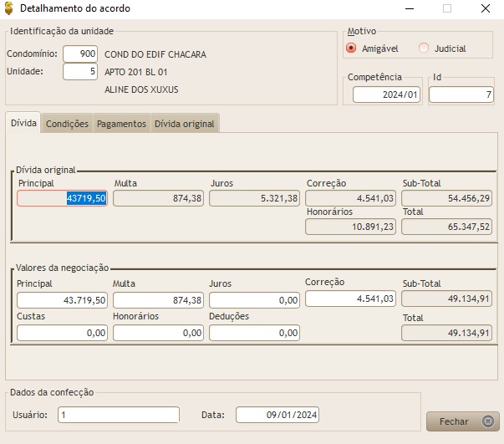Click the Principal field in Dívida original

(x=63, y=198)
